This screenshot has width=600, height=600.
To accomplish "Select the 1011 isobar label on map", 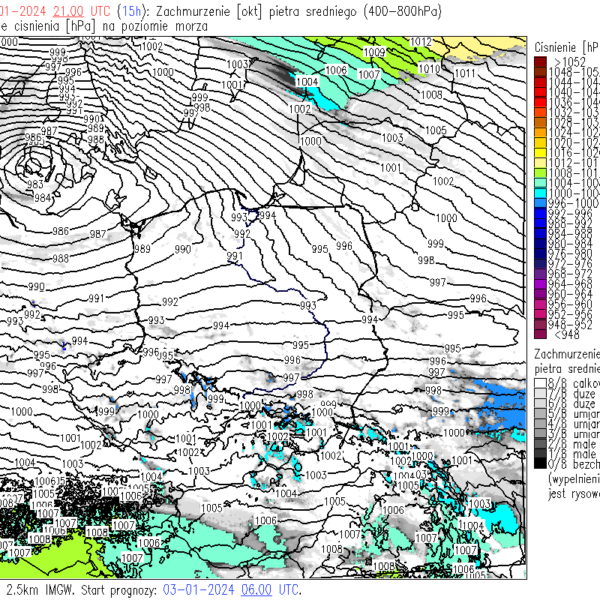I will point(465,74).
